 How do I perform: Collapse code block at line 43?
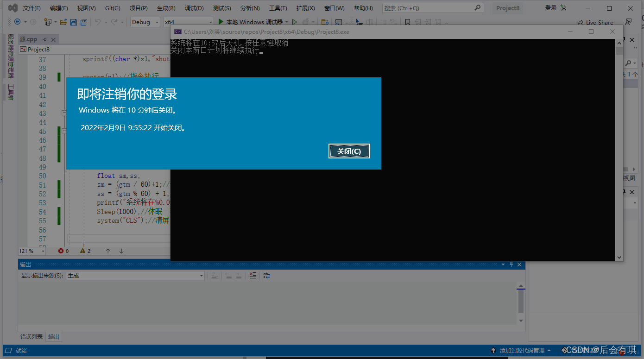64,113
